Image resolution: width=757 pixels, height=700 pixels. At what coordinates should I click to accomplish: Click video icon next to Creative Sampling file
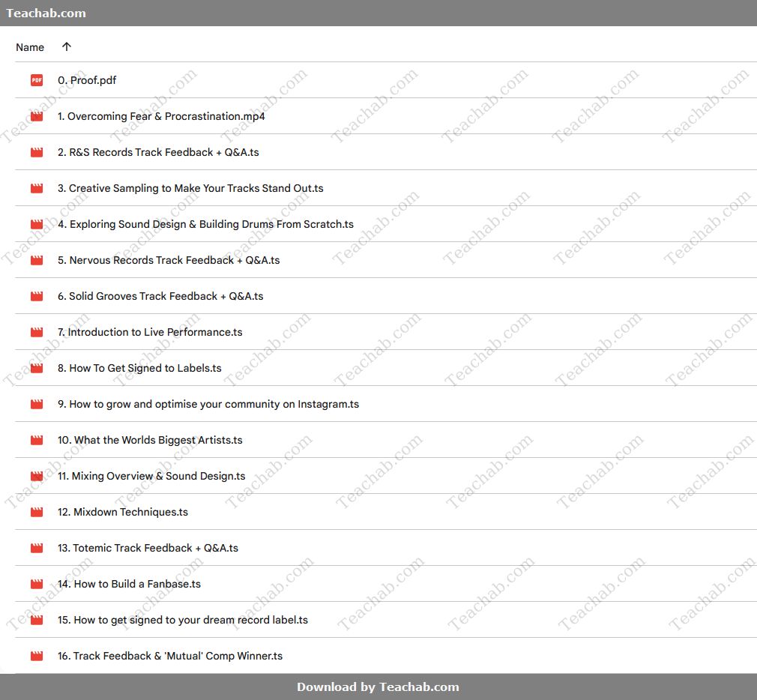tap(37, 188)
